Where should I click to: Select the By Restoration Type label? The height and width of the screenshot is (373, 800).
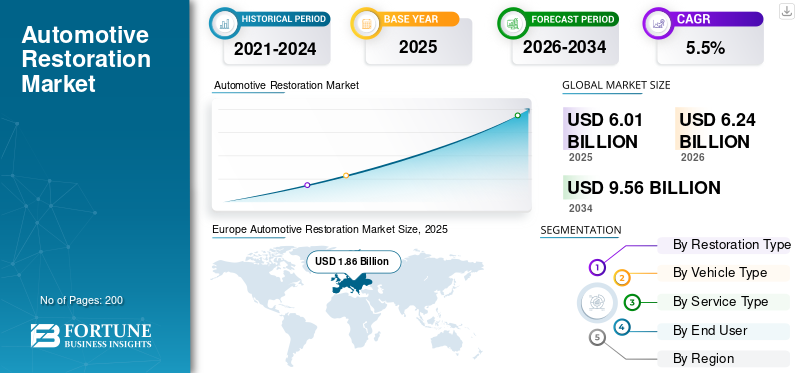[732, 245]
